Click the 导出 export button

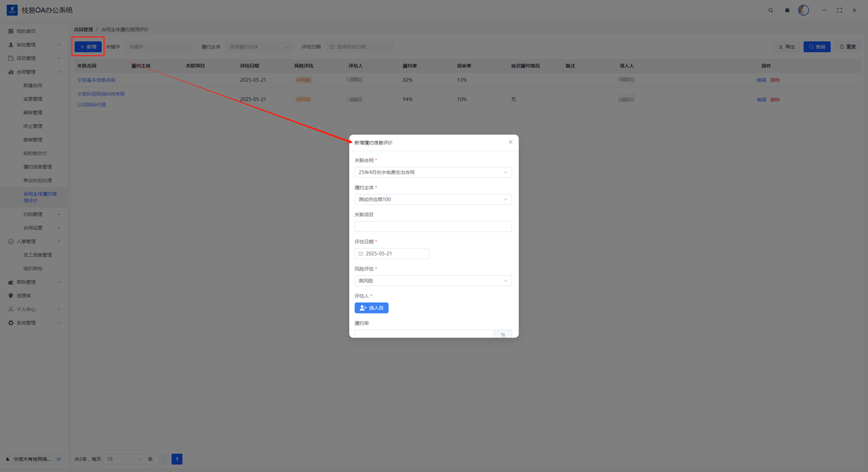tap(787, 47)
